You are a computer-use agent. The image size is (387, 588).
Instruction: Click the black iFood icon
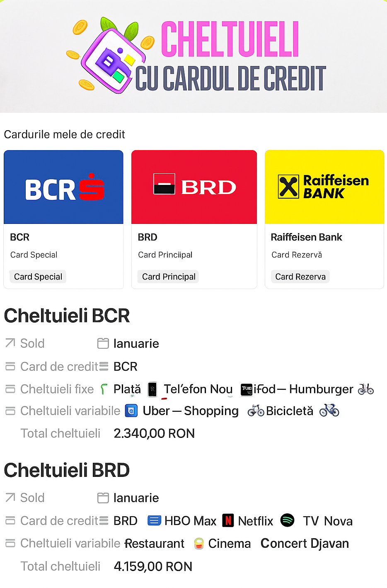click(x=247, y=389)
